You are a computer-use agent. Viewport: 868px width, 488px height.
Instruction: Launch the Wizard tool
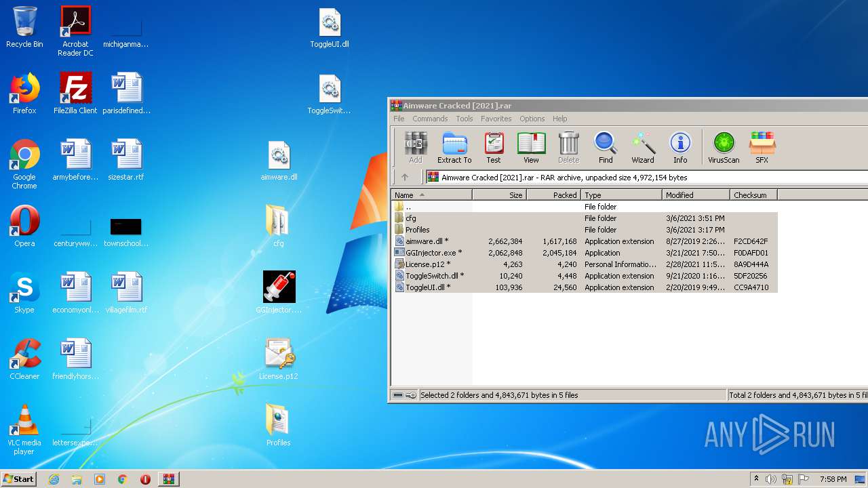click(643, 148)
